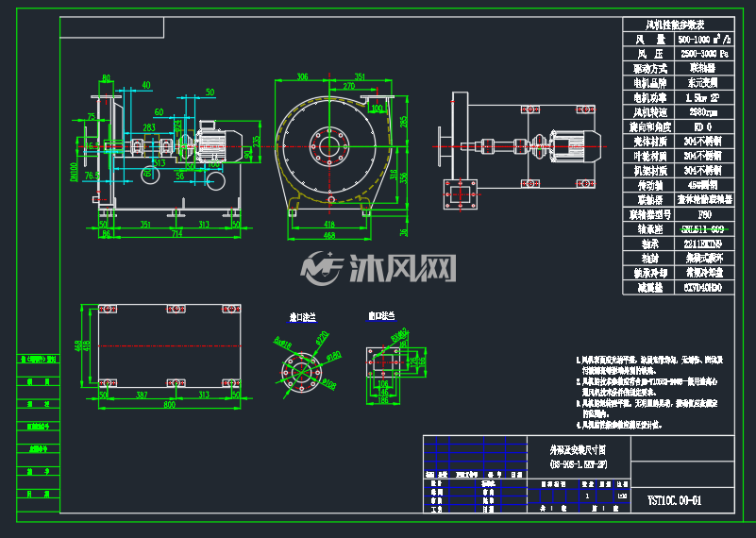Select the 风机转速 row label

point(649,112)
